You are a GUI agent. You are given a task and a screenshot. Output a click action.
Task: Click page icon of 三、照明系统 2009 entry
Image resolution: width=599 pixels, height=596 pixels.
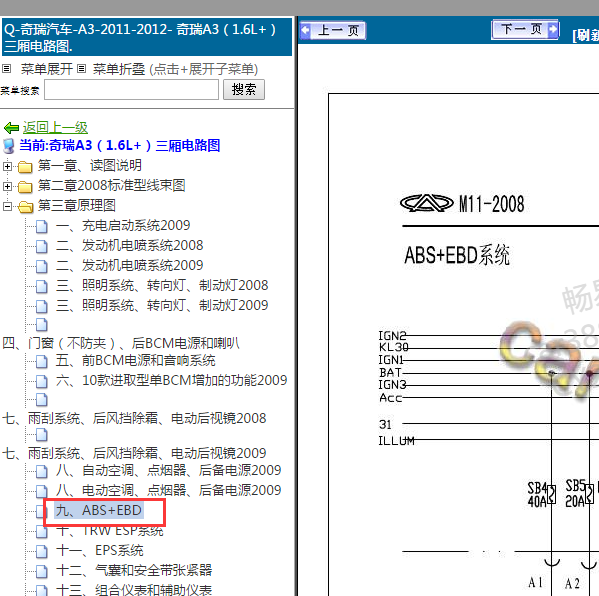coord(42,306)
